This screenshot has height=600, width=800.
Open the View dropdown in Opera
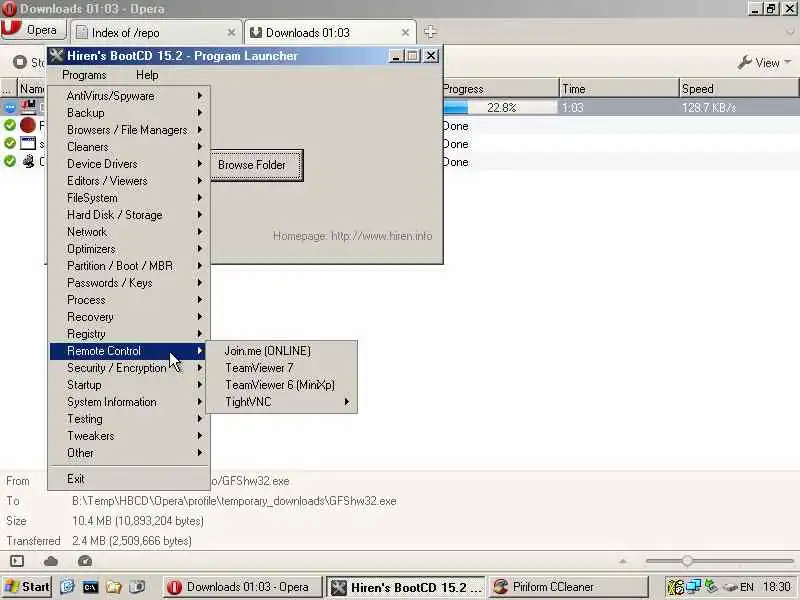[x=764, y=63]
